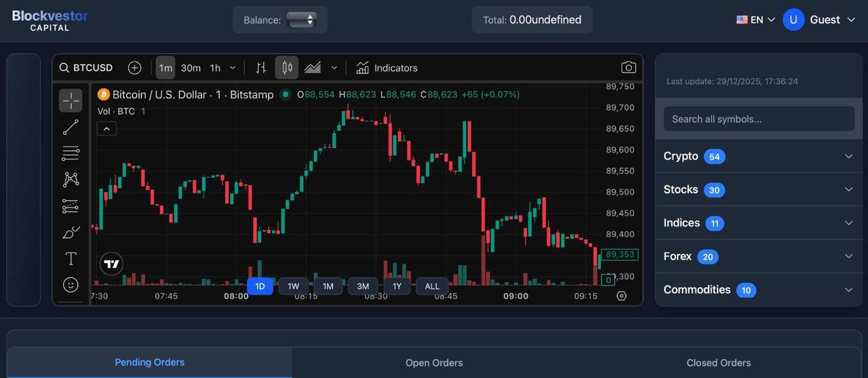Expand the Forex symbols category

(758, 257)
